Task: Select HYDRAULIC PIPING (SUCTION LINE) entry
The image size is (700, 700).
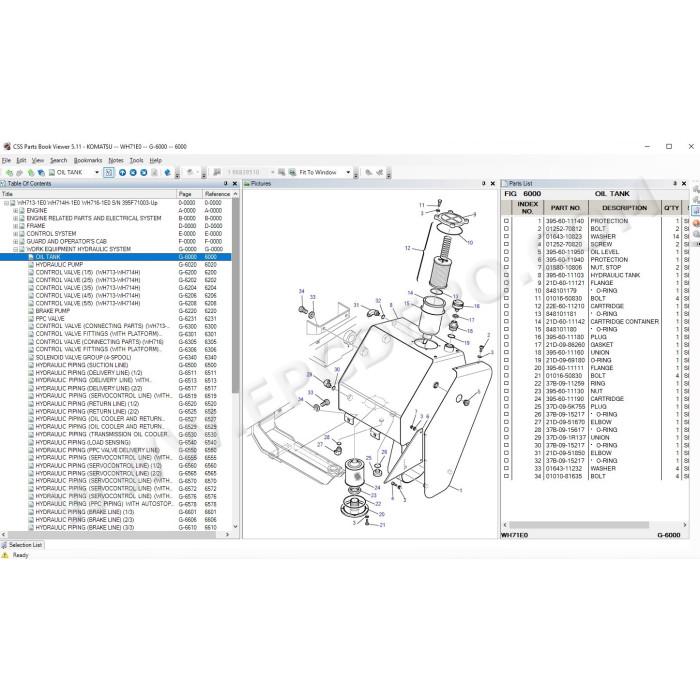Action: pyautogui.click(x=82, y=365)
